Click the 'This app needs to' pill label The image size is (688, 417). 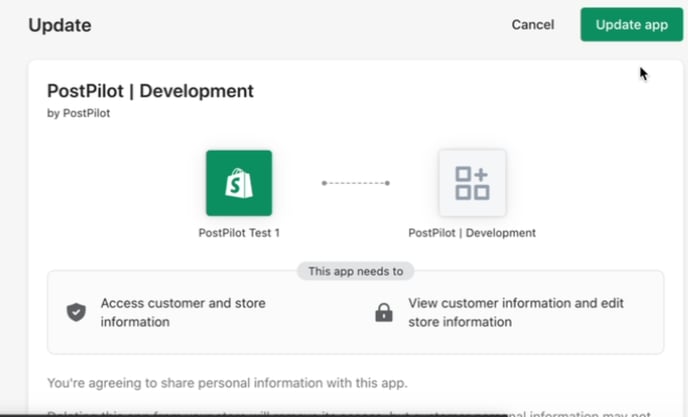[x=355, y=271]
